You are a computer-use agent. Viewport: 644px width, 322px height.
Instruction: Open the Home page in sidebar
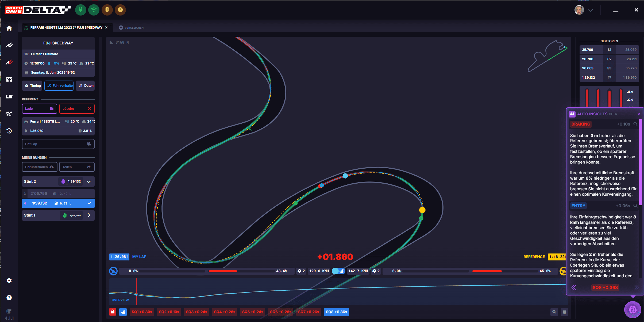pos(9,28)
